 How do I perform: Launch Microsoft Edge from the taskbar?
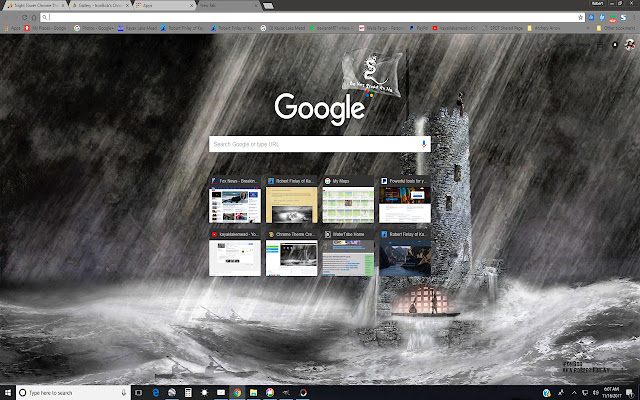156,393
